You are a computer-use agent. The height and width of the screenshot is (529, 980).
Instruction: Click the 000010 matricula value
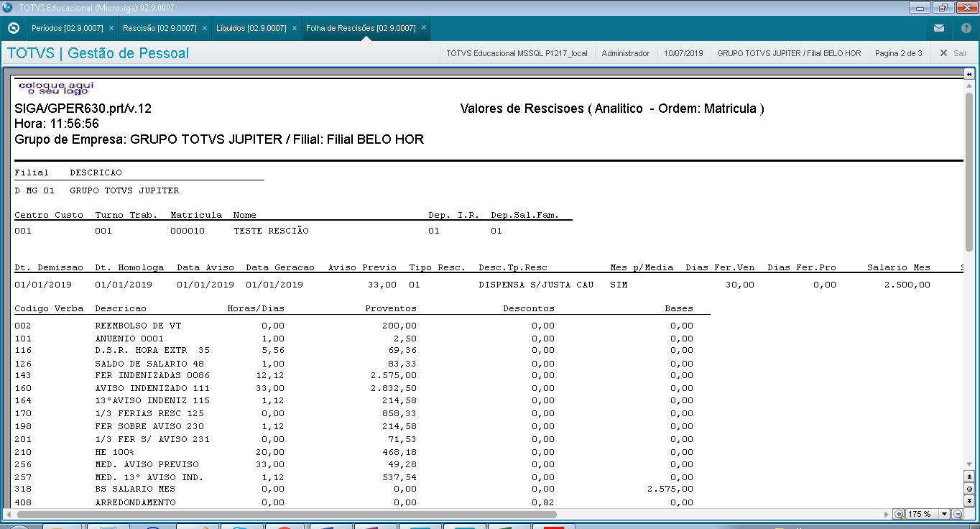pyautogui.click(x=188, y=231)
